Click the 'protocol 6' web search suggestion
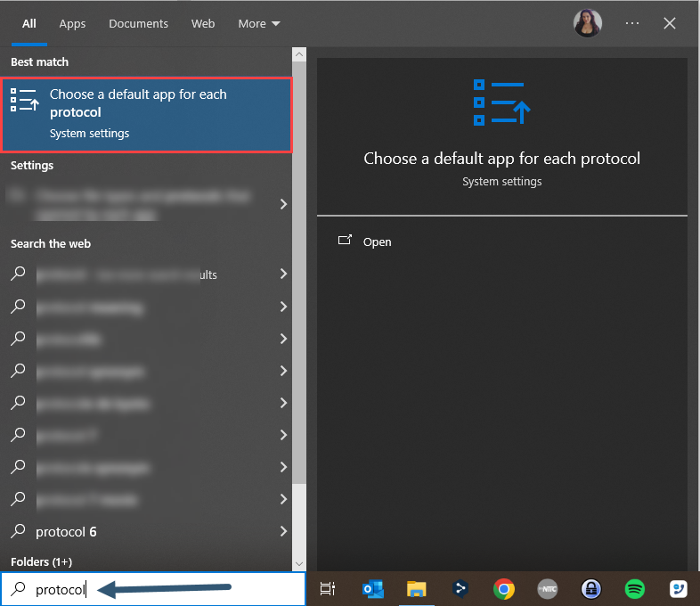700x606 pixels. point(67,532)
